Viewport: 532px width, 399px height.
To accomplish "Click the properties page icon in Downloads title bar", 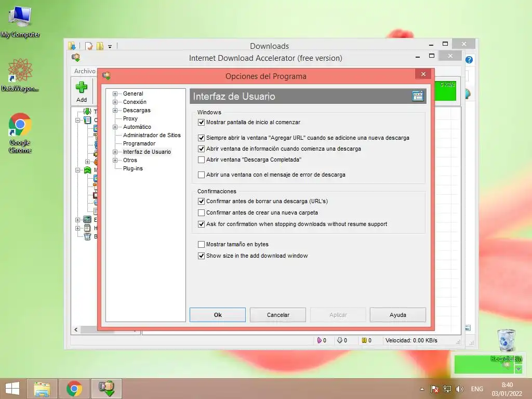I will click(89, 46).
